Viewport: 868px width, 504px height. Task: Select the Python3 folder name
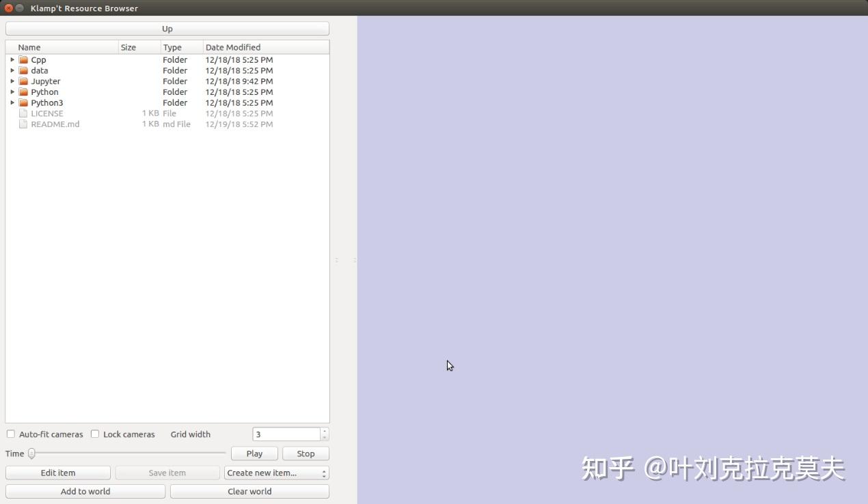point(47,103)
